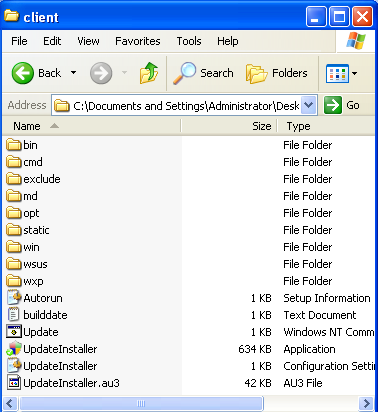Maximize the client window
This screenshot has height=412, width=378.
coord(339,17)
